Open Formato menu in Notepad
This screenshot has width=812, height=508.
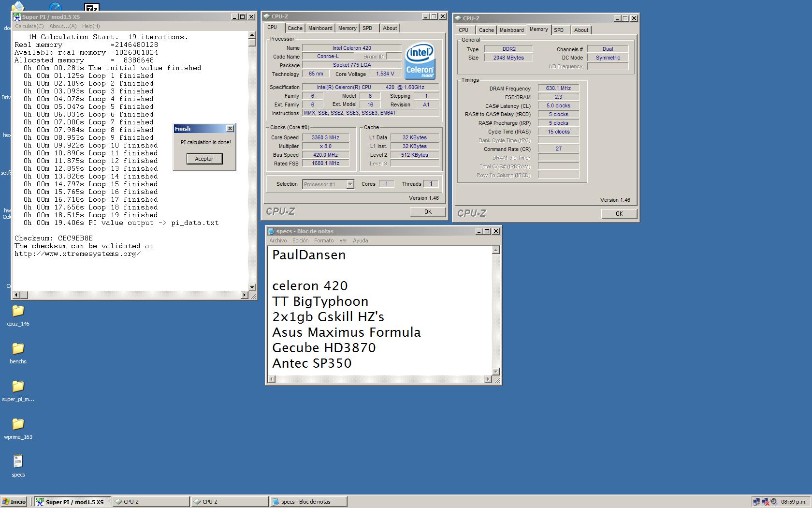324,240
